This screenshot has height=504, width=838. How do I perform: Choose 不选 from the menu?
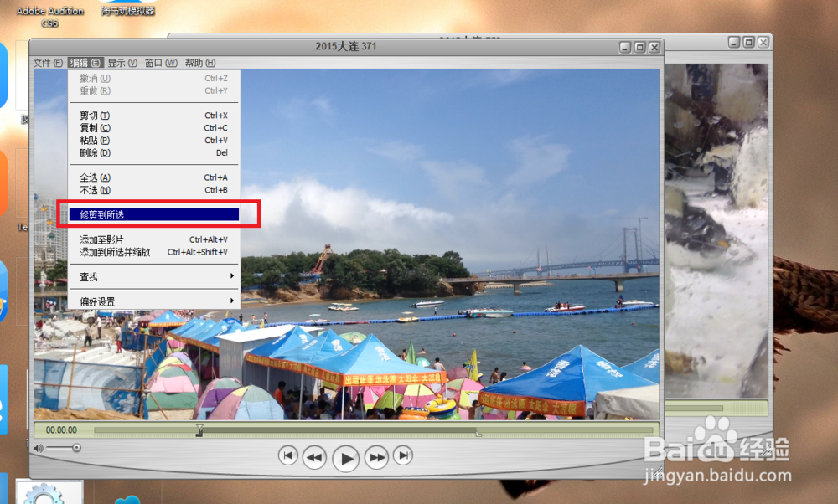pos(154,189)
